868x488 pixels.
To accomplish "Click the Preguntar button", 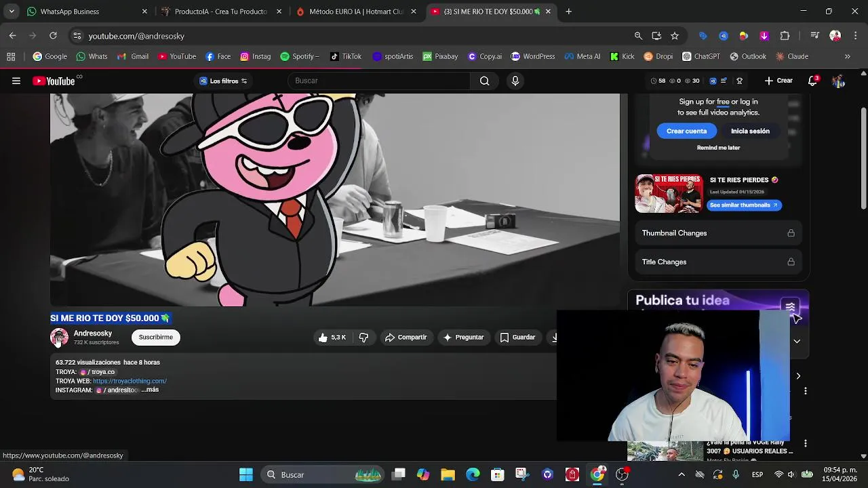I will (464, 338).
